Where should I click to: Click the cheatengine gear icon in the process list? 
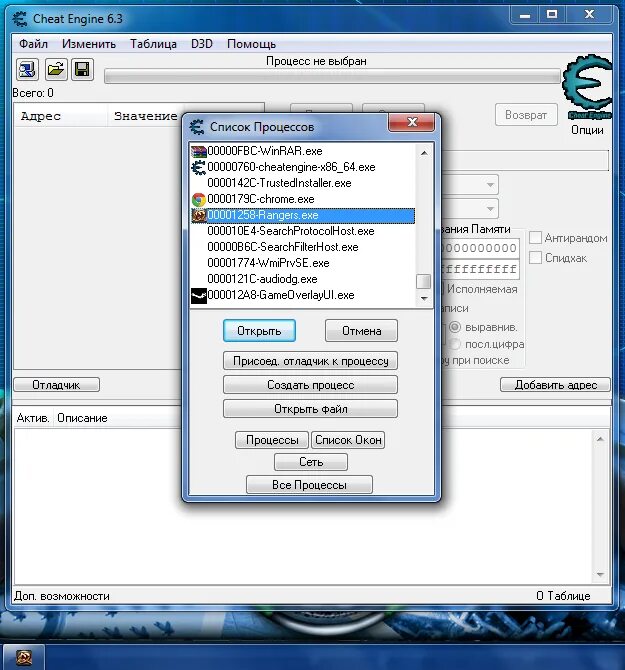[x=199, y=167]
